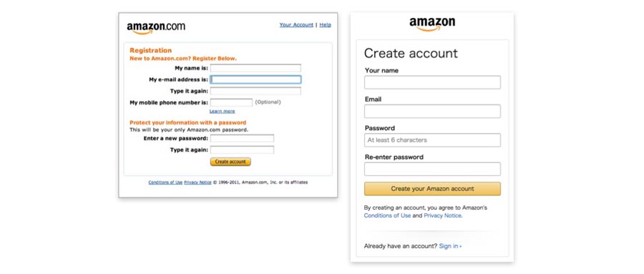The image size is (644, 274).
Task: Click the 'Enter a new password' field
Action: [x=242, y=139]
